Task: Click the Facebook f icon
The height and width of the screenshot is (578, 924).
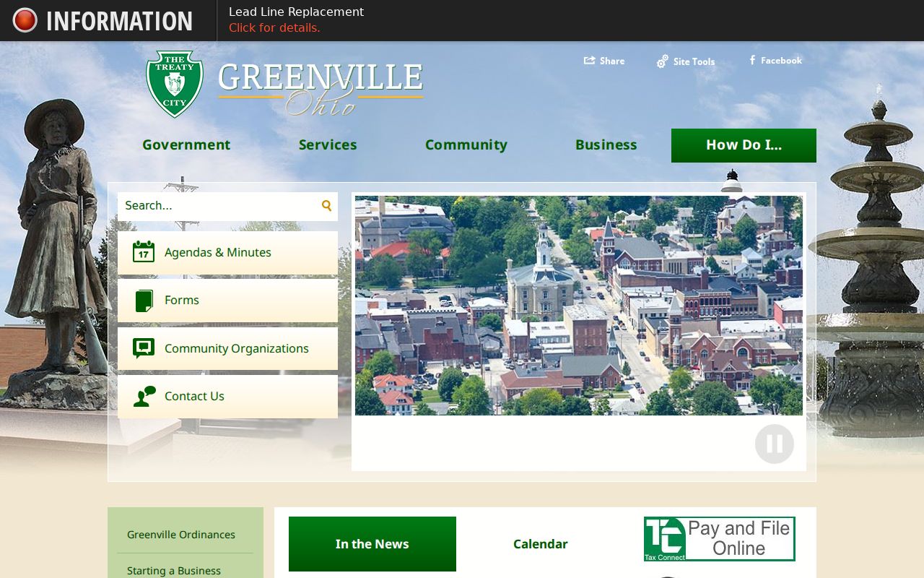Action: click(x=752, y=60)
